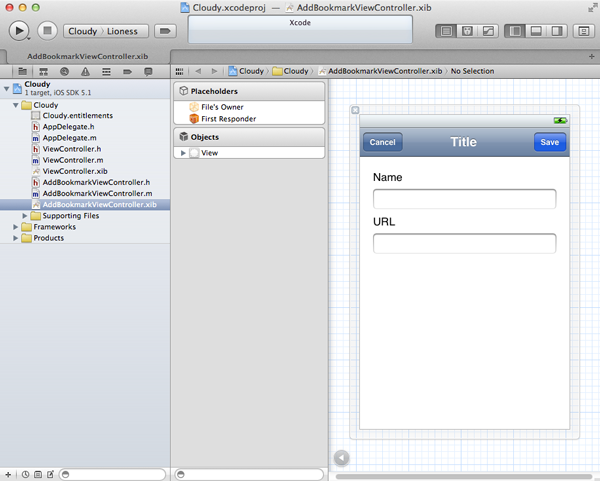Click the Save bar button
The image size is (600, 481).
550,142
